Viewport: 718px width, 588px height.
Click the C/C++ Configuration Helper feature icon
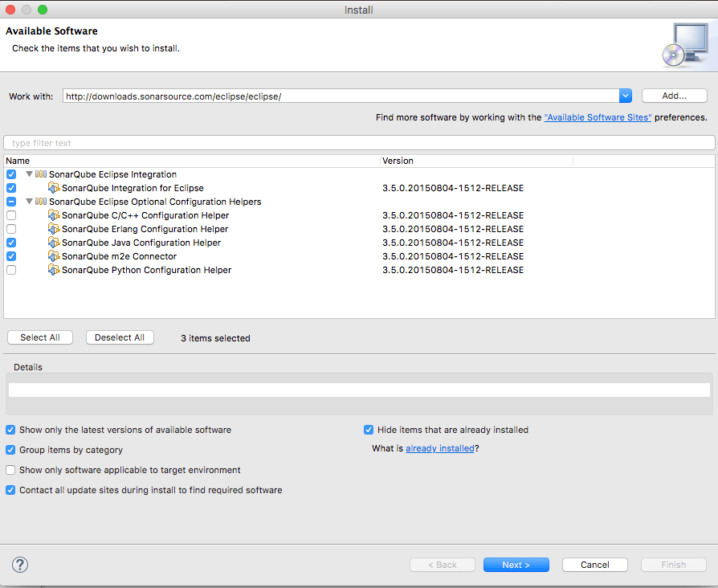point(54,215)
